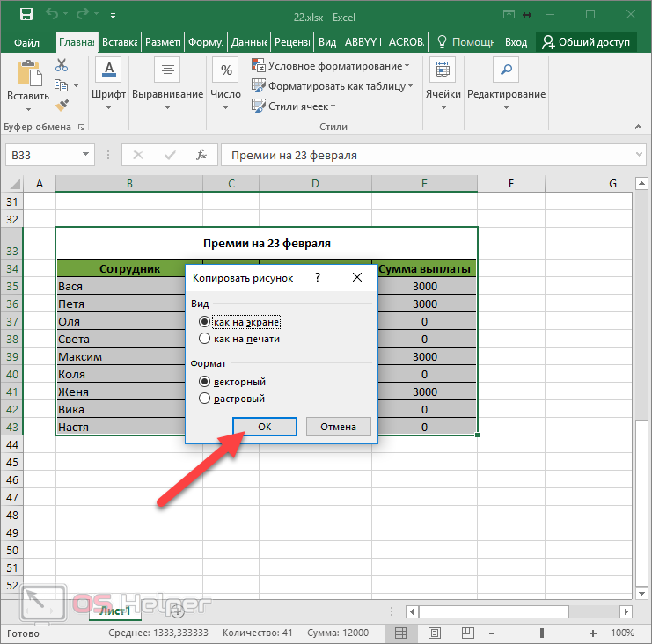This screenshot has width=652, height=644.
Task: Click the horizontal scrollbar right arrow
Action: pos(626,612)
